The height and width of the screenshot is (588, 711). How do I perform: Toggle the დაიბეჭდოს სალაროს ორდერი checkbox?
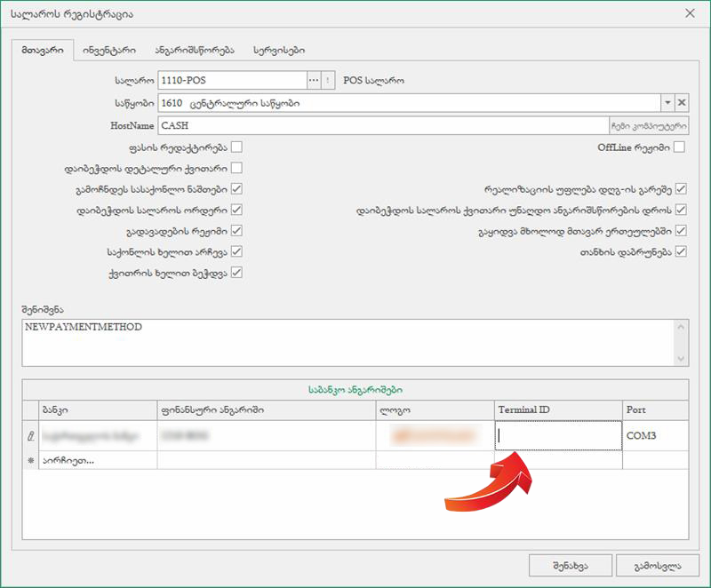[236, 210]
